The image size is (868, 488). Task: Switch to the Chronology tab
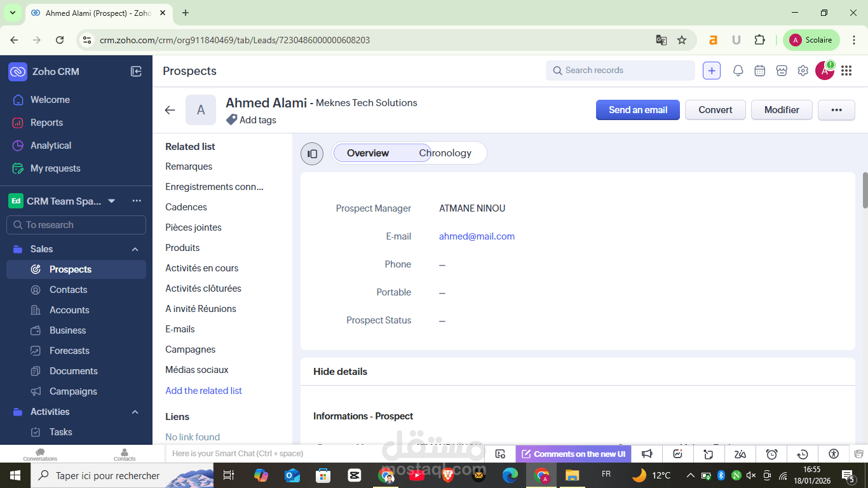(445, 152)
